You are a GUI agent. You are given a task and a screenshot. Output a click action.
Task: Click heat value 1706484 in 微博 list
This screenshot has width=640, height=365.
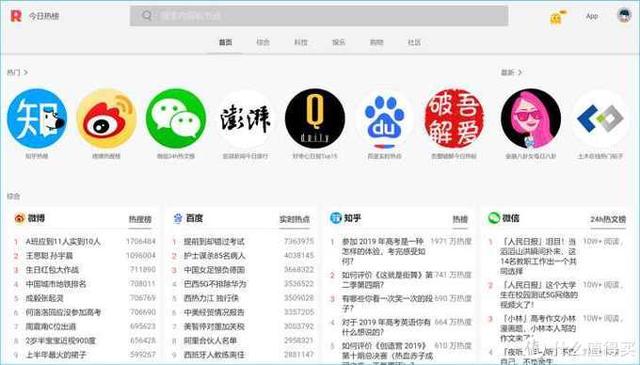click(x=141, y=241)
